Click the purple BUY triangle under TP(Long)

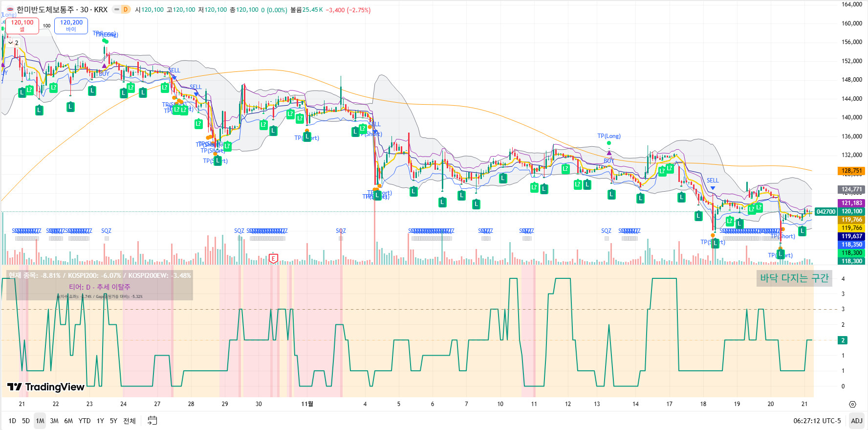pos(609,153)
